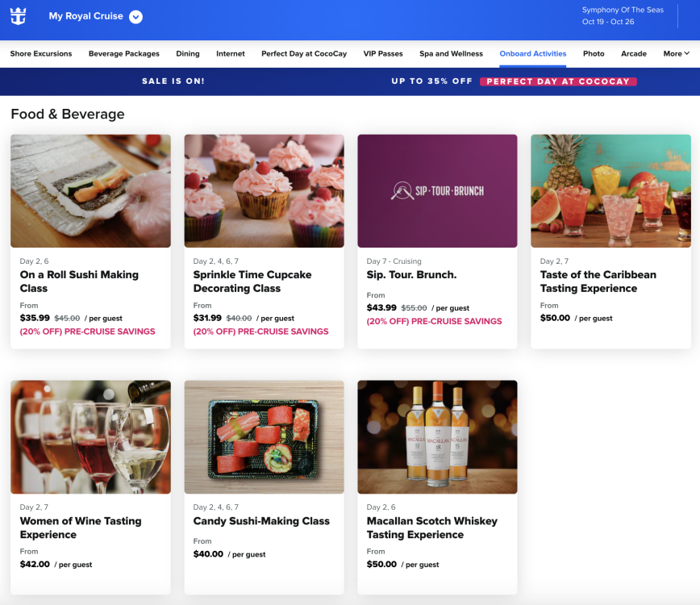Open the Internet tab
Image resolution: width=700 pixels, height=605 pixels.
[x=231, y=53]
